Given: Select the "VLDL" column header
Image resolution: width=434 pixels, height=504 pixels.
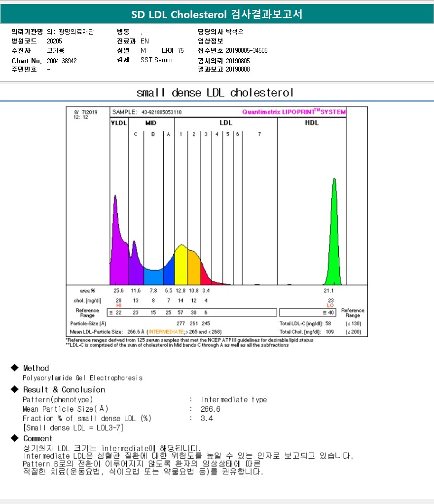Looking at the screenshot, I should (119, 123).
